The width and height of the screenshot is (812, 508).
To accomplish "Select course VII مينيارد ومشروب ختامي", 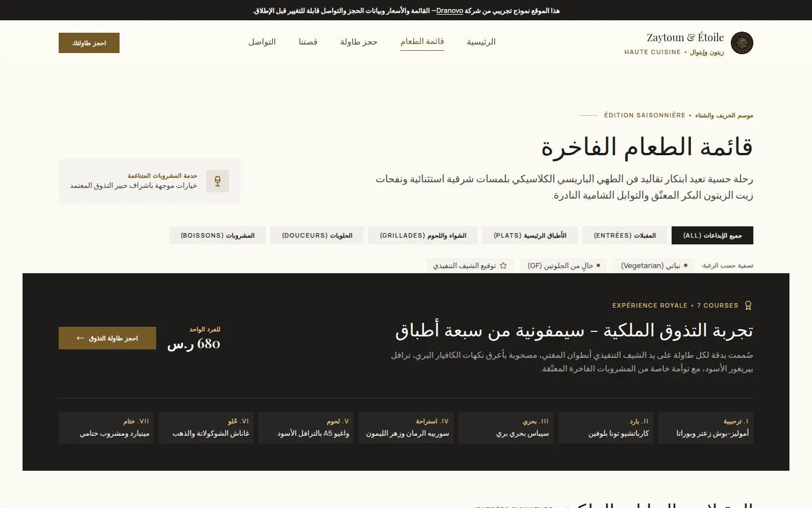I will pyautogui.click(x=106, y=428).
